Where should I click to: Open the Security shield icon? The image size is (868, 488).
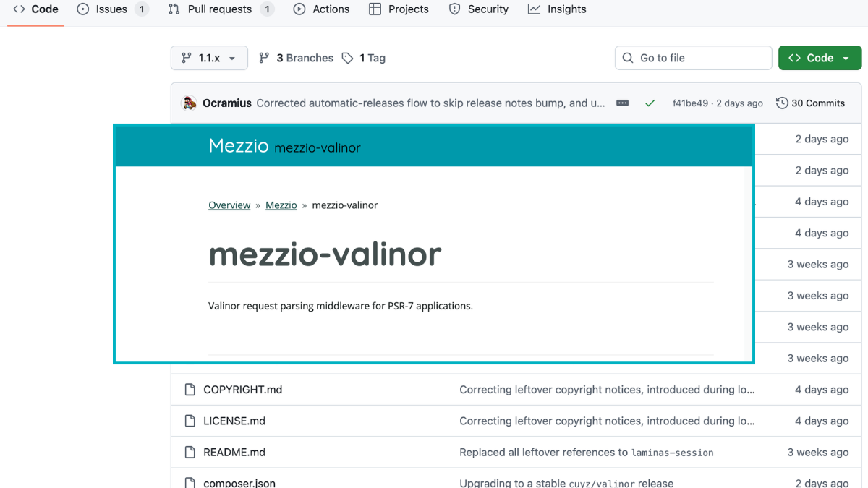coord(454,9)
